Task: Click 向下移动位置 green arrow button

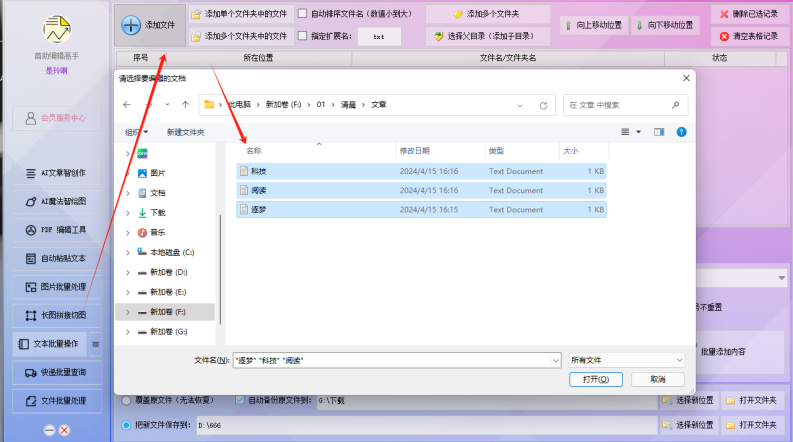Action: [x=665, y=25]
